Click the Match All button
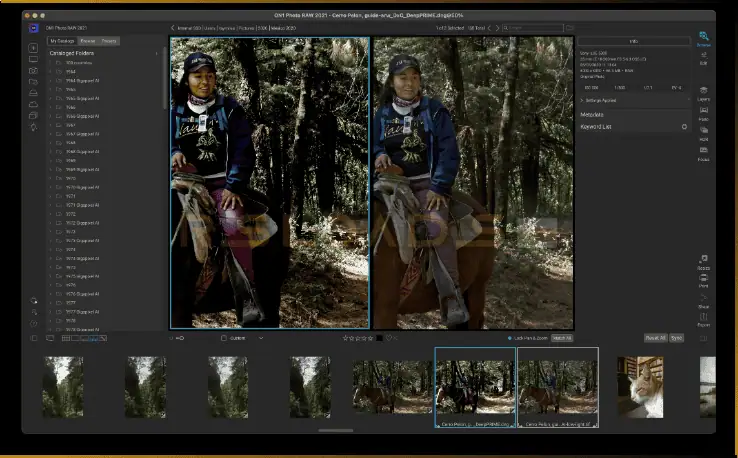This screenshot has width=738, height=458. 562,338
